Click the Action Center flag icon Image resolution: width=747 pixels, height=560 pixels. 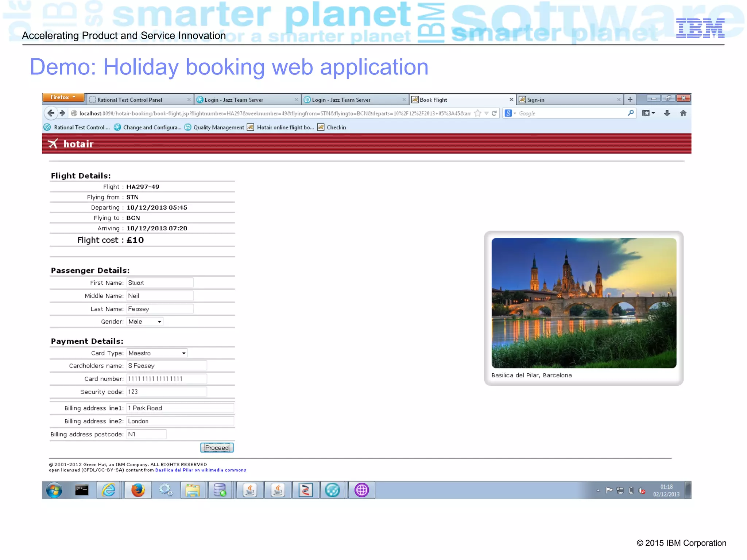[x=609, y=491]
